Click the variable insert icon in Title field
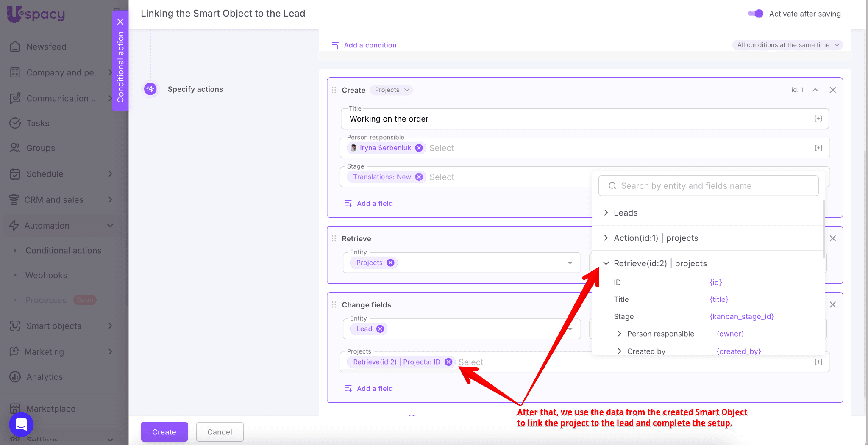The image size is (868, 445). pyautogui.click(x=818, y=119)
